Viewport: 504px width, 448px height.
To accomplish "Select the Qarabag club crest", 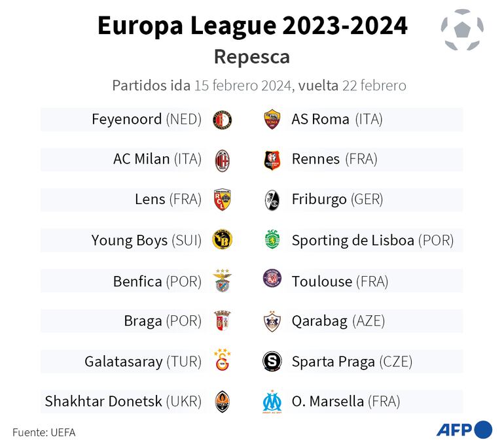I will [272, 321].
